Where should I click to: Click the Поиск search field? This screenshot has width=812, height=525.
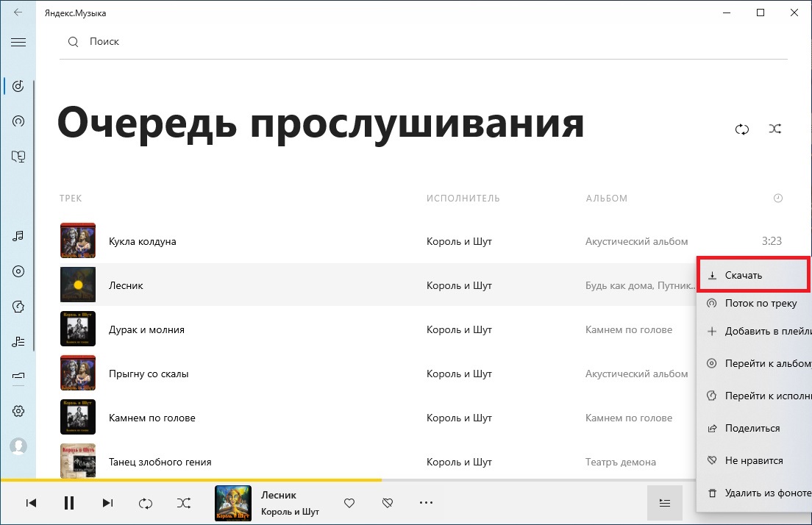point(424,42)
